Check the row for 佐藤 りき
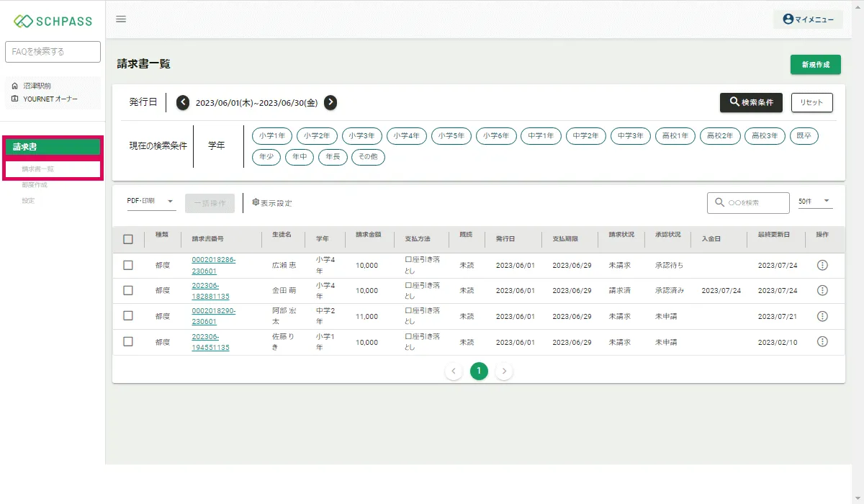 tap(128, 341)
